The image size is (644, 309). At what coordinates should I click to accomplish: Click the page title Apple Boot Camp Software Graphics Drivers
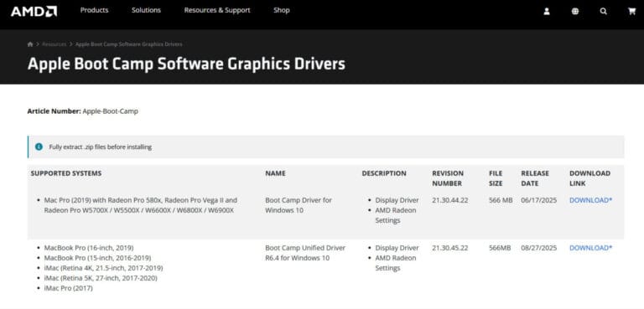click(x=186, y=64)
